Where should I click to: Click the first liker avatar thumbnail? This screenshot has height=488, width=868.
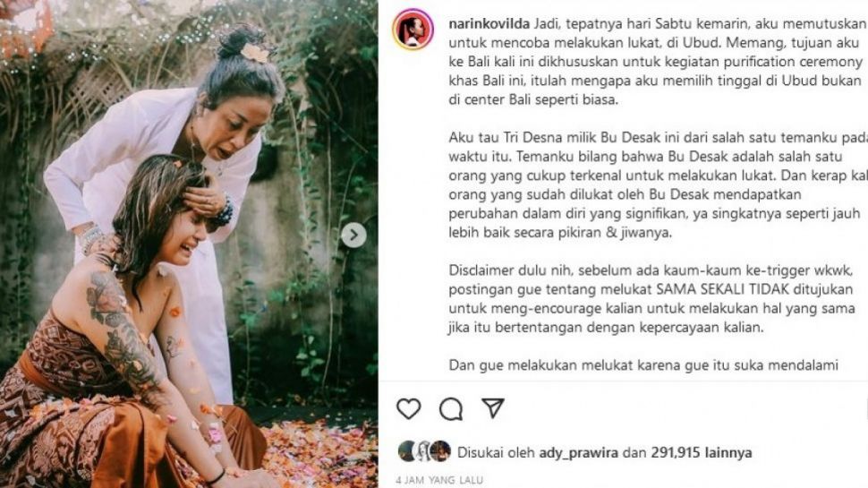point(407,451)
